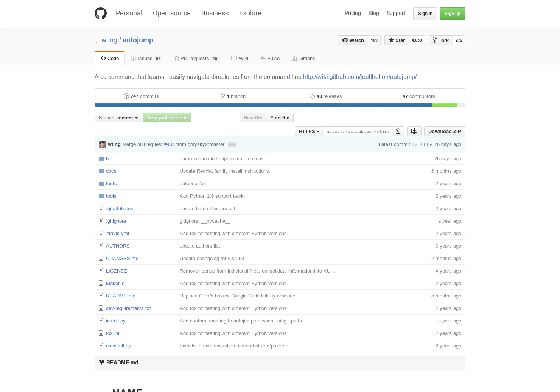Image resolution: width=560 pixels, height=392 pixels.
Task: Click the Find file button
Action: 280,118
